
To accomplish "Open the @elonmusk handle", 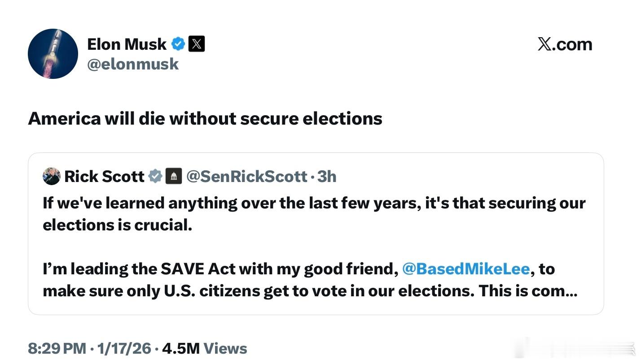I will click(133, 64).
